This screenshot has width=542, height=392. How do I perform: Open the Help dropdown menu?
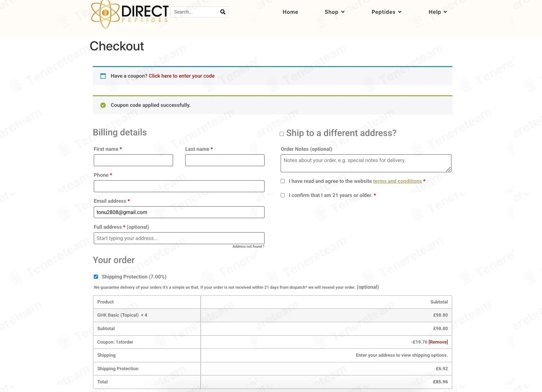[438, 12]
